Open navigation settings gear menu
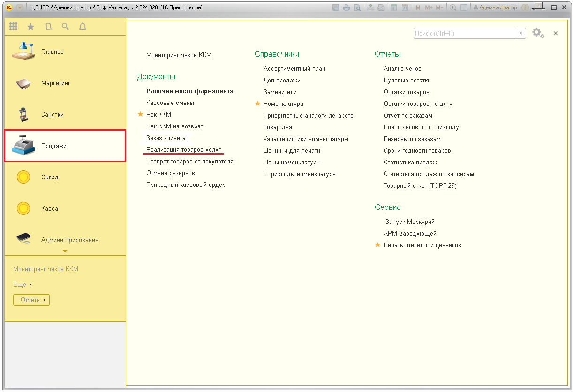 (x=538, y=33)
